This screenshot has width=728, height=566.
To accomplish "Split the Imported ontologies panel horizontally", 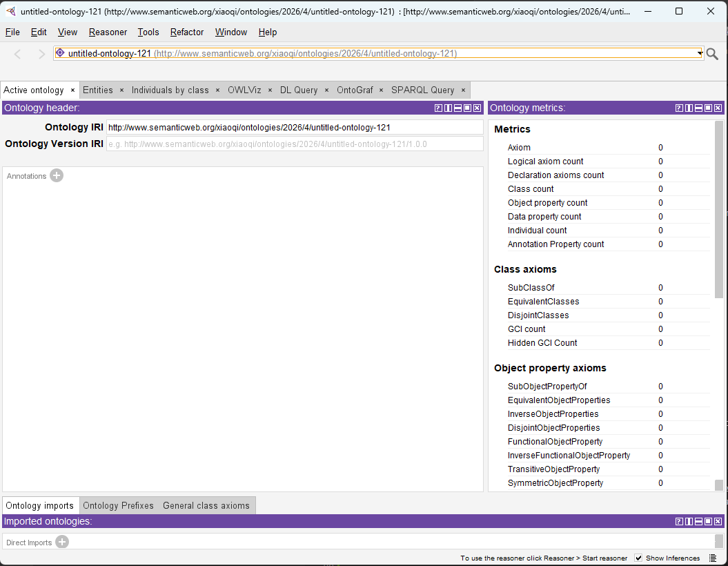I will click(x=699, y=521).
